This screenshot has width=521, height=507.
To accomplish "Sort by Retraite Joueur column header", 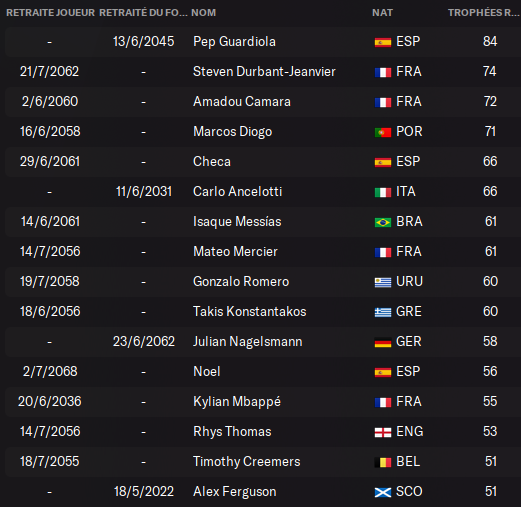I will [x=50, y=13].
